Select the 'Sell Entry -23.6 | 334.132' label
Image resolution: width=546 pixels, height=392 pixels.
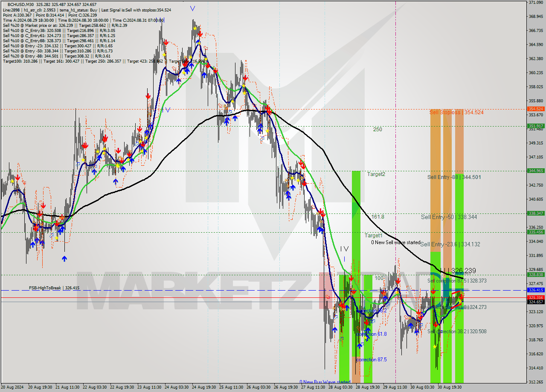(x=450, y=245)
